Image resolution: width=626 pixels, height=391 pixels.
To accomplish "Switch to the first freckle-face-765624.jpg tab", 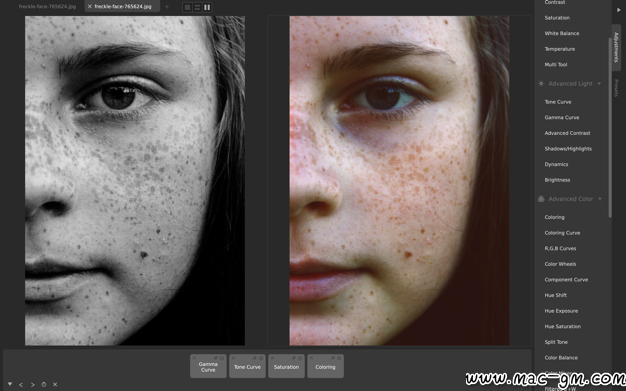I will [x=47, y=6].
